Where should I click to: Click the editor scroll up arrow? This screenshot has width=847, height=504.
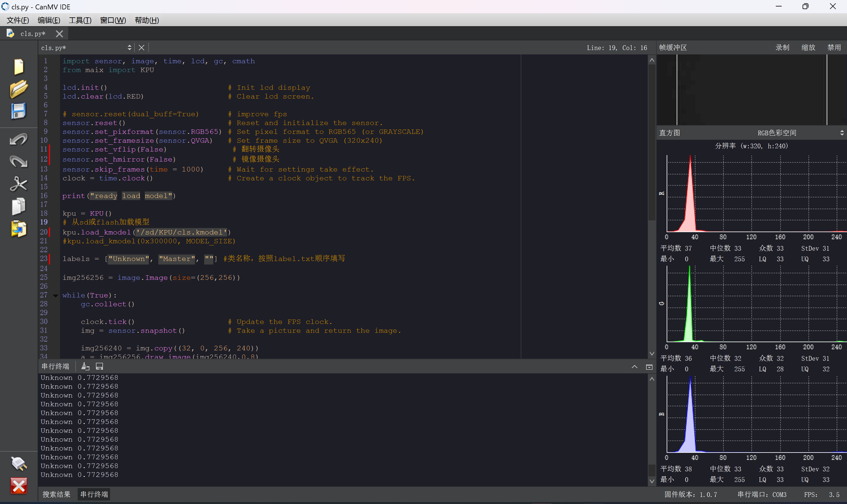tap(652, 60)
